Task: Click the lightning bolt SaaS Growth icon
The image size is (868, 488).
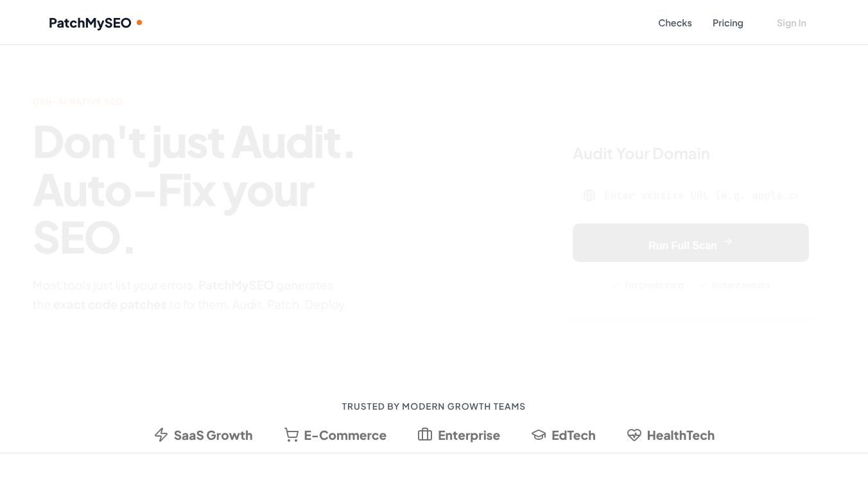Action: pyautogui.click(x=161, y=435)
